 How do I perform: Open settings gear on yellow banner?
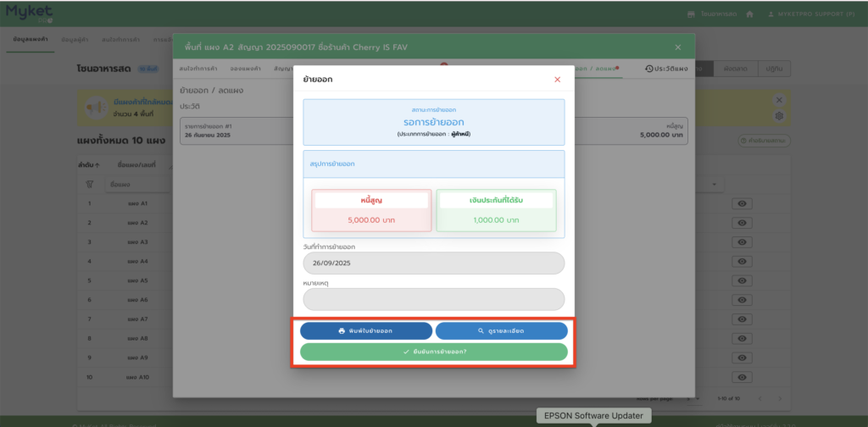[779, 116]
